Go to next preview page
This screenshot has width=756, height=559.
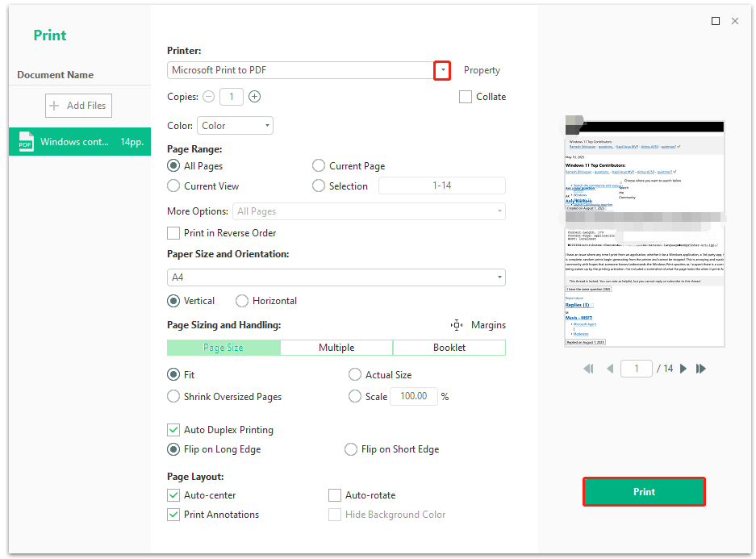click(683, 369)
